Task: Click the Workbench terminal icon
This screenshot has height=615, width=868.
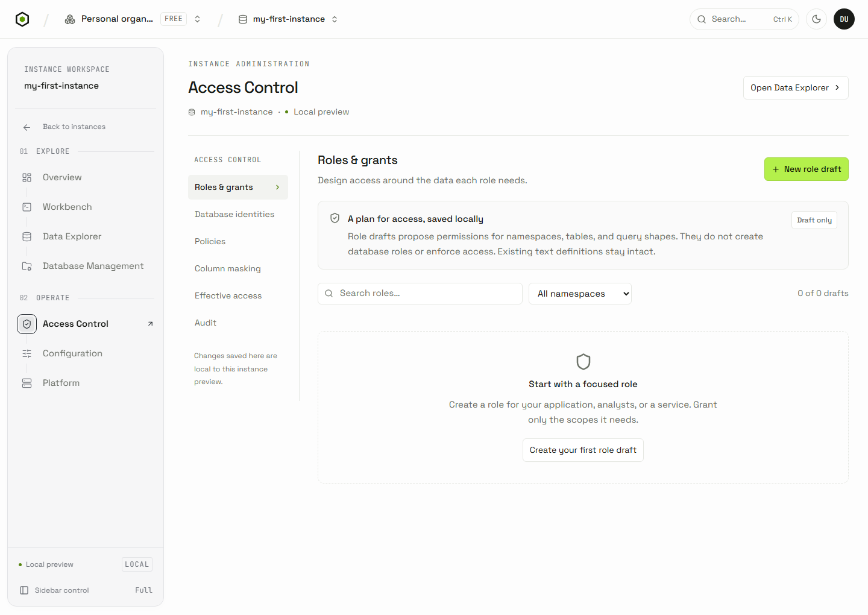Action: tap(27, 207)
